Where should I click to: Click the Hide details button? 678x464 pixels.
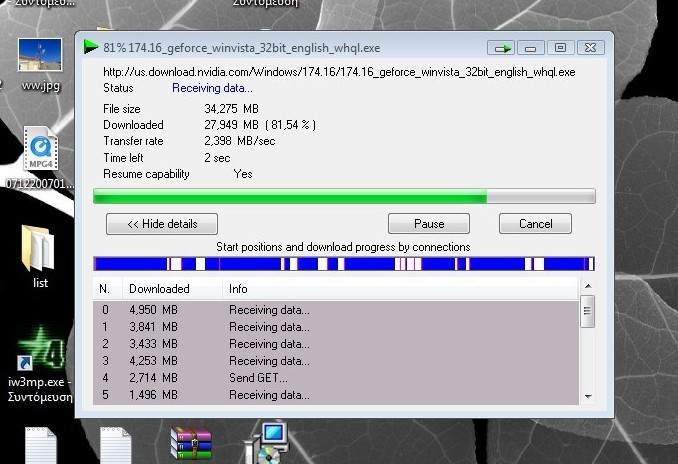click(x=162, y=224)
